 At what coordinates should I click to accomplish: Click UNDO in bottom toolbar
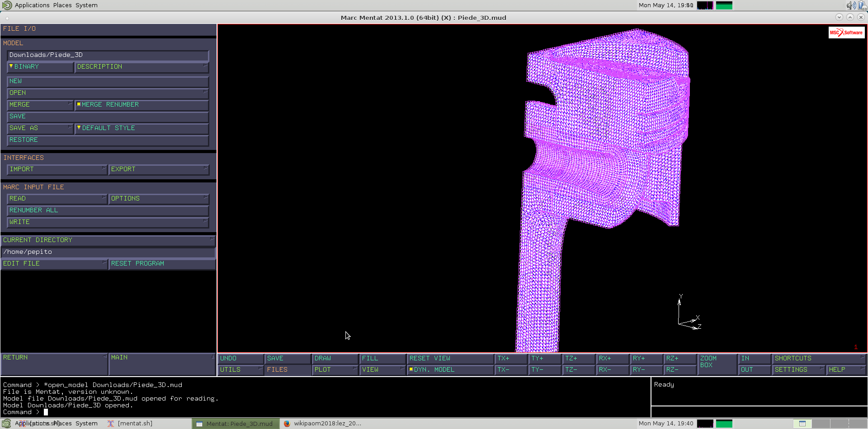(x=241, y=359)
